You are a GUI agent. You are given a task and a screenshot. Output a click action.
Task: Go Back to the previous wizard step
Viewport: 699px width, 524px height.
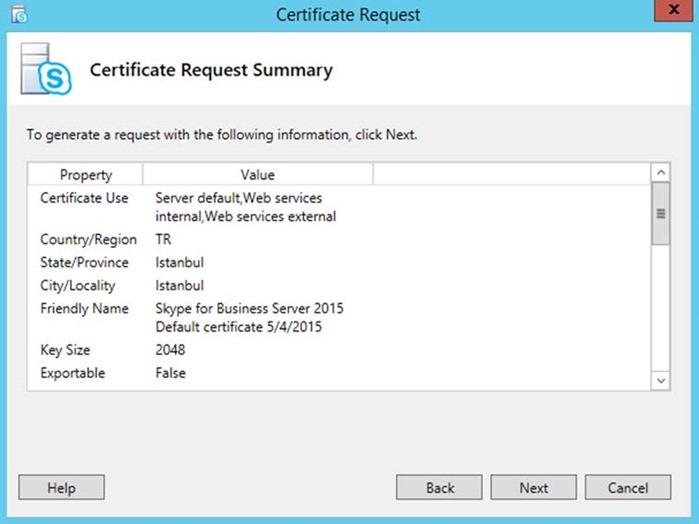439,487
